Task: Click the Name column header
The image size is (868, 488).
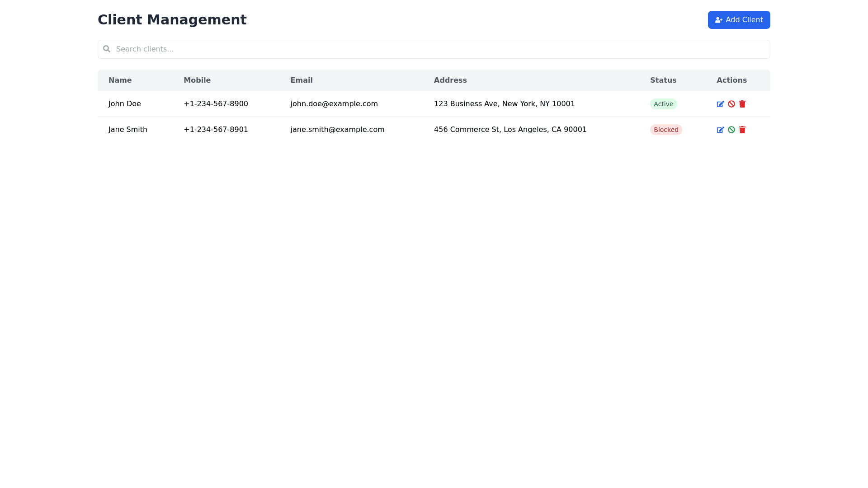Action: point(120,80)
